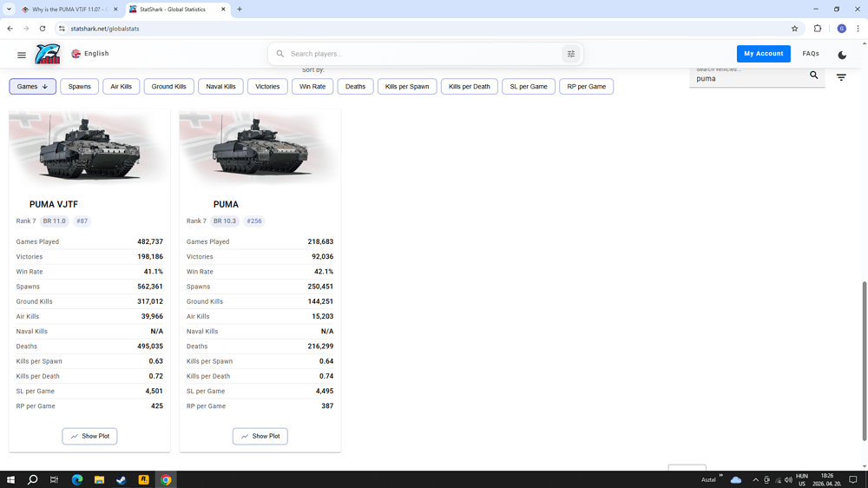Sort vehicles by Victories
The width and height of the screenshot is (868, 488).
(267, 87)
